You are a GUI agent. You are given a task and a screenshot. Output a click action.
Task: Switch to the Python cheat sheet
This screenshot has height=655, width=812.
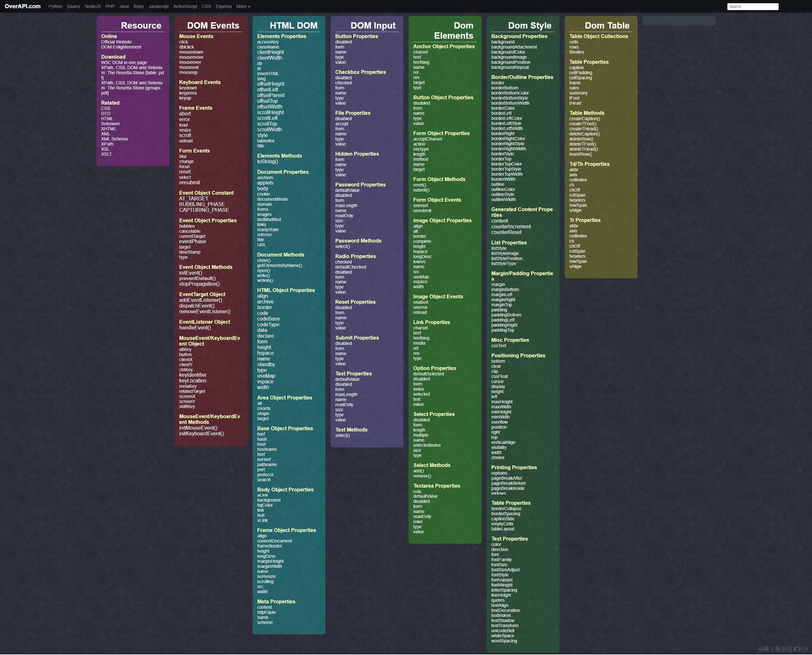pos(55,6)
